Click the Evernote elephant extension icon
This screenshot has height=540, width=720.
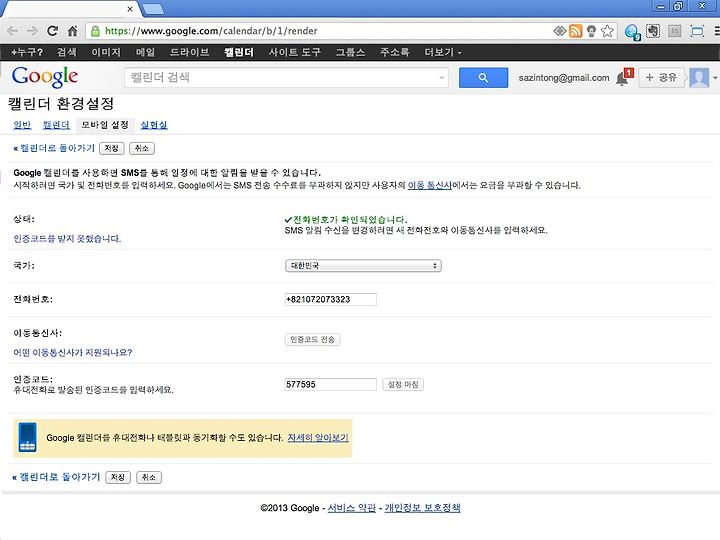(x=652, y=31)
